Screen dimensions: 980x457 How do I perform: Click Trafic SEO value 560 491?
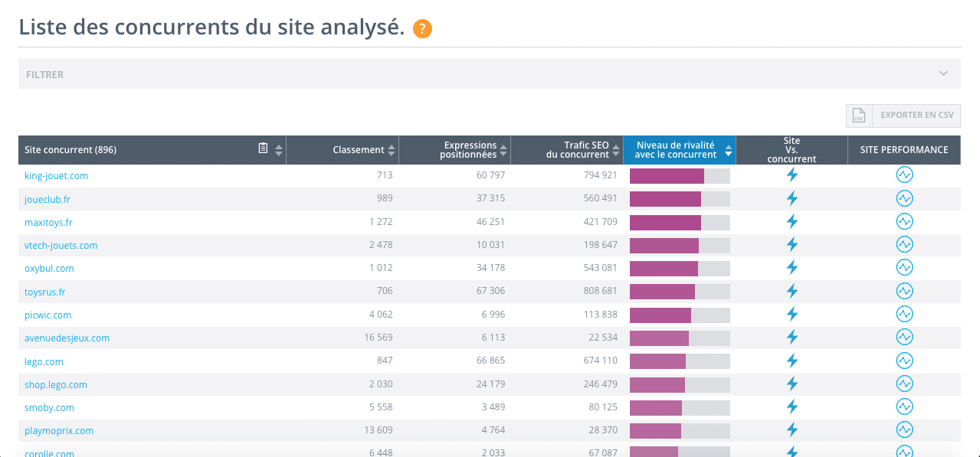(x=600, y=199)
